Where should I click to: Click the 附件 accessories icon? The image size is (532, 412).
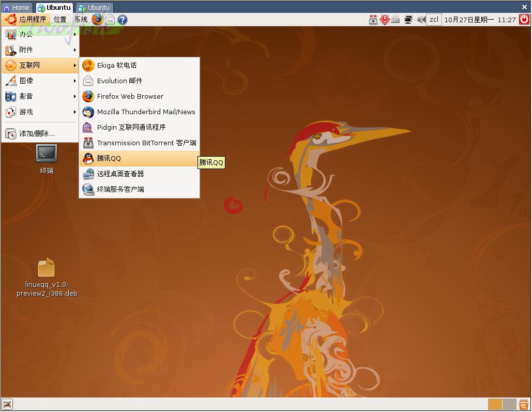click(x=11, y=50)
